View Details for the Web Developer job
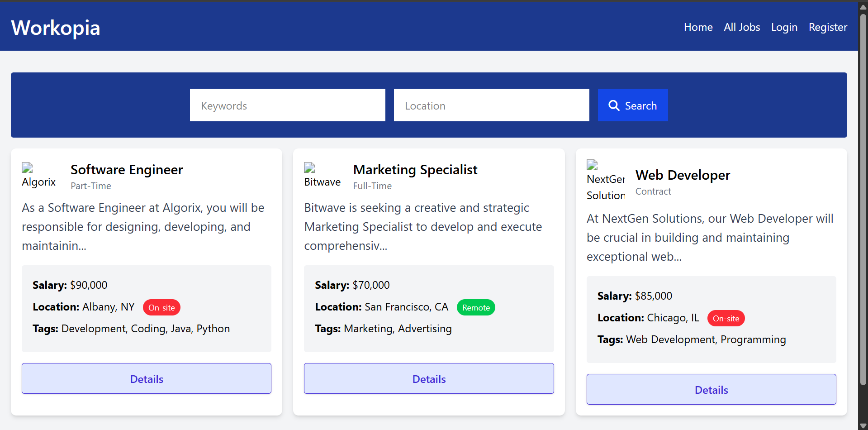The height and width of the screenshot is (430, 868). (x=711, y=389)
